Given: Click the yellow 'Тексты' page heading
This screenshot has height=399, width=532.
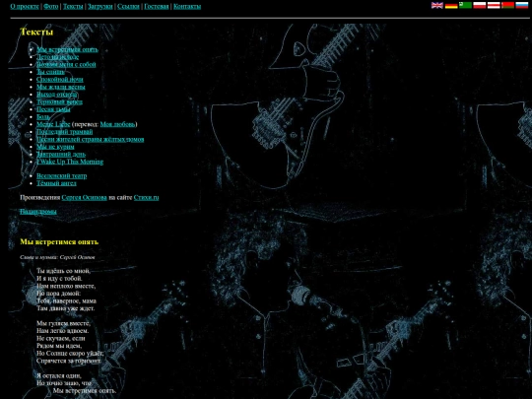Looking at the screenshot, I should pyautogui.click(x=36, y=32).
